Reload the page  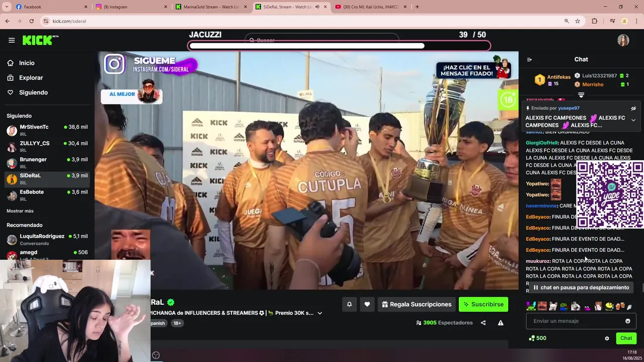(x=31, y=21)
